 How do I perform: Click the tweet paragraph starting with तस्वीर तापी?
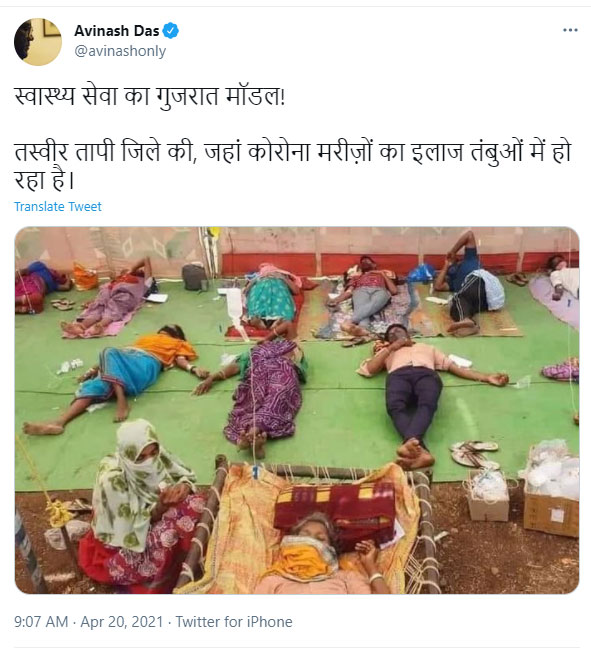click(293, 166)
